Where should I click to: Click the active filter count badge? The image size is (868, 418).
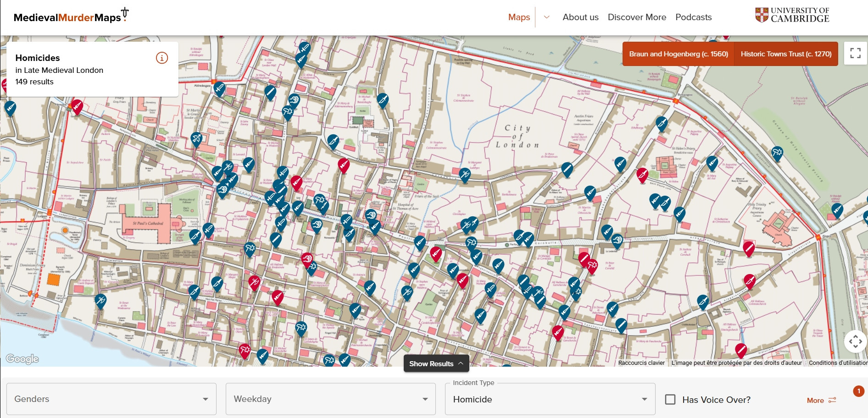(x=858, y=391)
